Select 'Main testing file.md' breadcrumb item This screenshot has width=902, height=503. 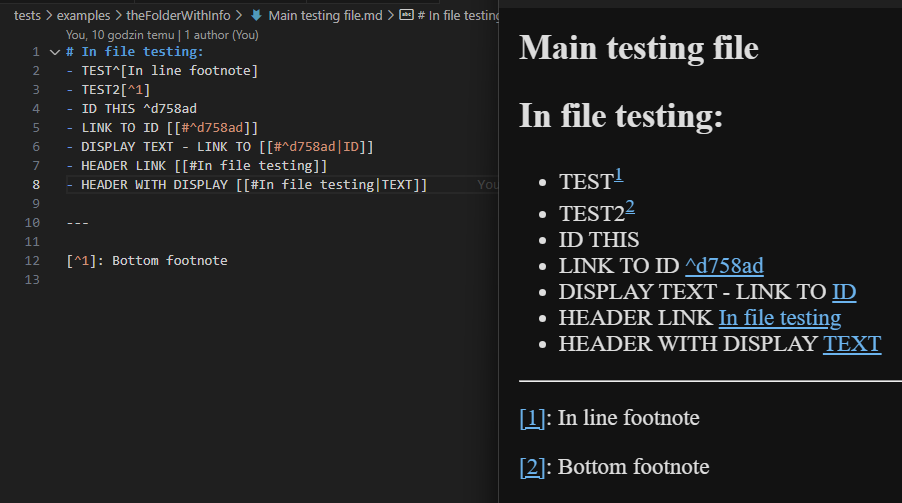(x=326, y=16)
